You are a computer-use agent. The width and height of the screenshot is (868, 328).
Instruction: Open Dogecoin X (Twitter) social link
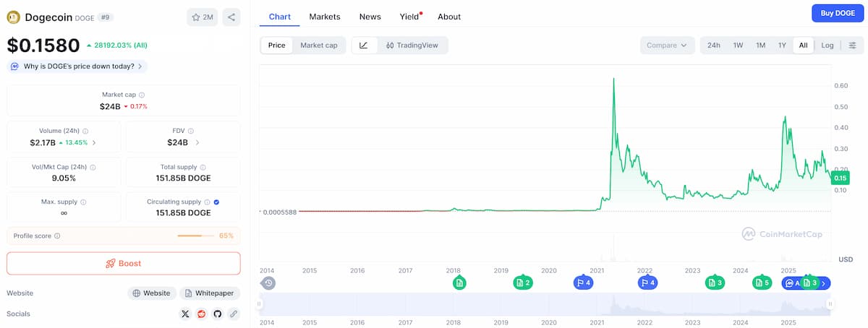185,314
